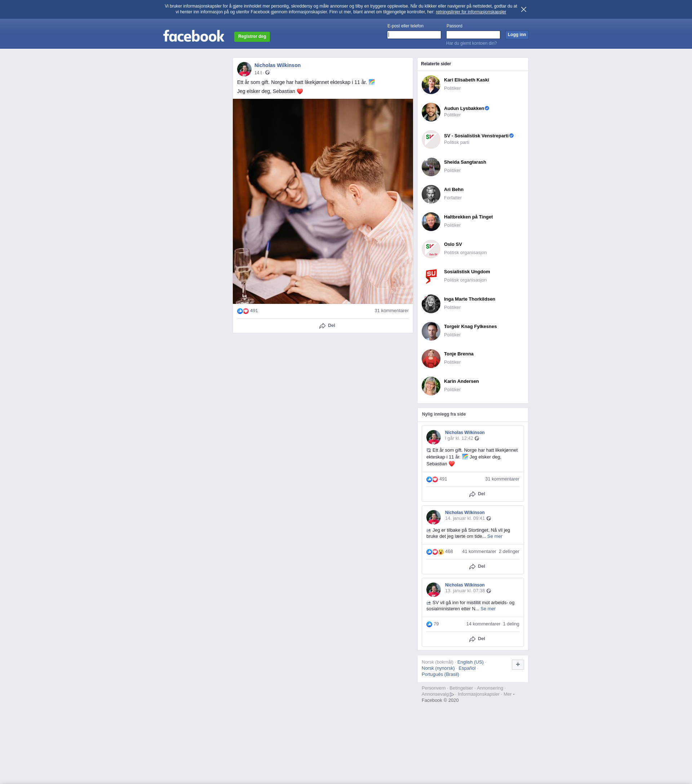Open Har du glemt kontoen din link
Viewport: 692px width, 784px height.
coord(471,43)
